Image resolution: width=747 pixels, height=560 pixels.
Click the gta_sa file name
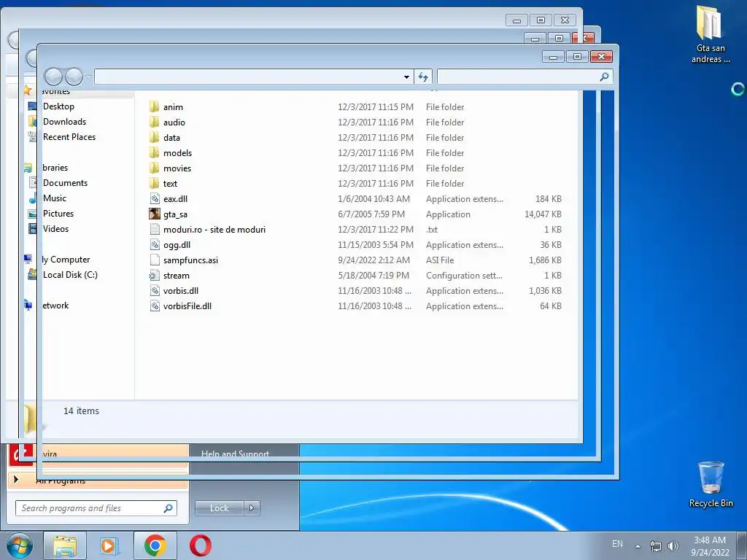tap(175, 214)
